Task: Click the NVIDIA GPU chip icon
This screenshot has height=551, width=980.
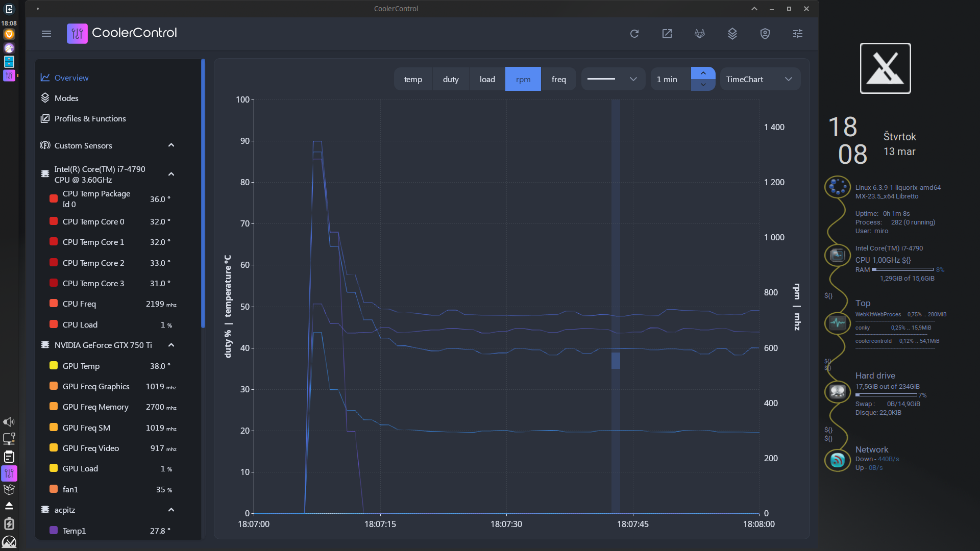Action: (45, 345)
